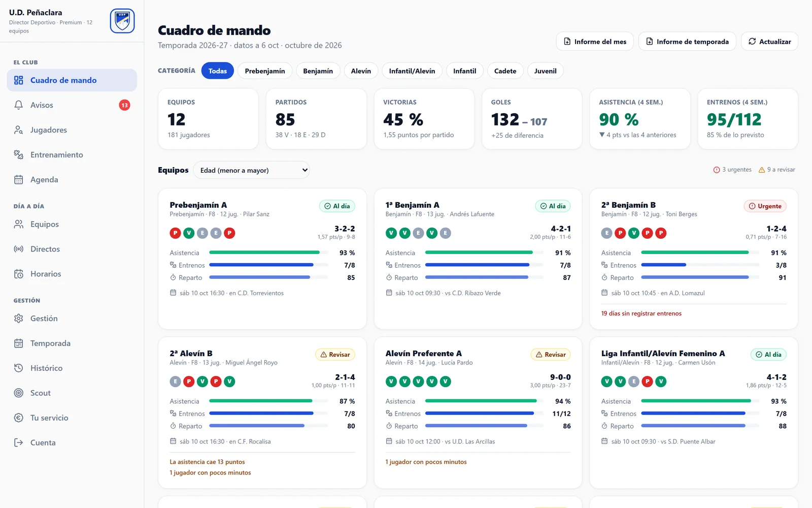This screenshot has height=508, width=812.
Task: Filter by Alevín category chip
Action: (x=361, y=71)
